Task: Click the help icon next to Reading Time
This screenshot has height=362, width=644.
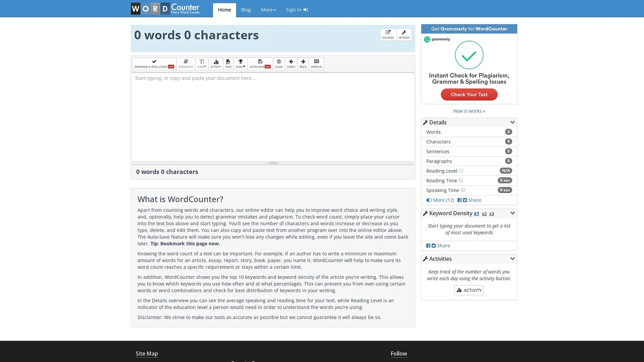Action: pos(461,181)
